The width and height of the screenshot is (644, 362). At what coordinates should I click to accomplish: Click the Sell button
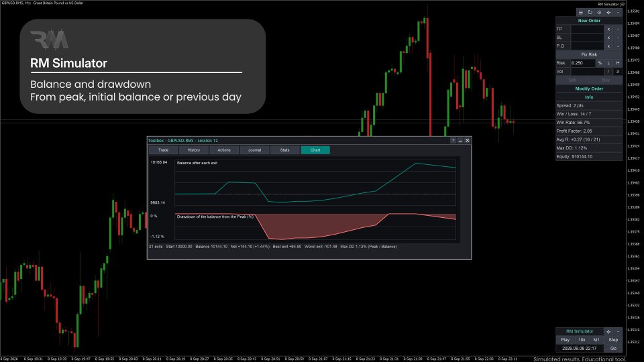[x=572, y=80]
